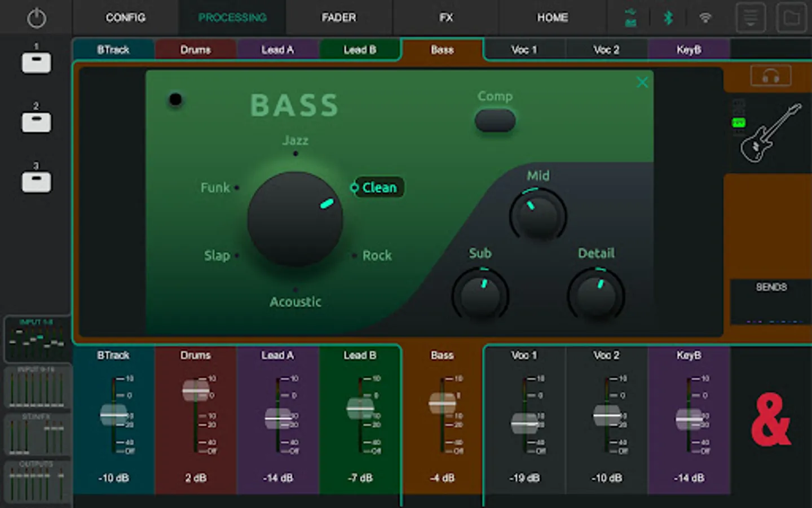Open the folder icon in the top bar
812x508 pixels.
point(792,17)
